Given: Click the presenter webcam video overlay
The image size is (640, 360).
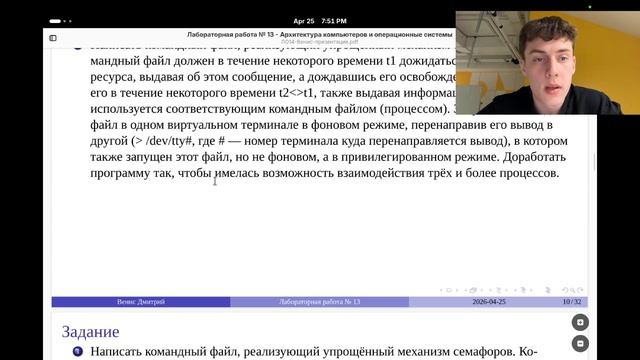Looking at the screenshot, I should pyautogui.click(x=548, y=62).
